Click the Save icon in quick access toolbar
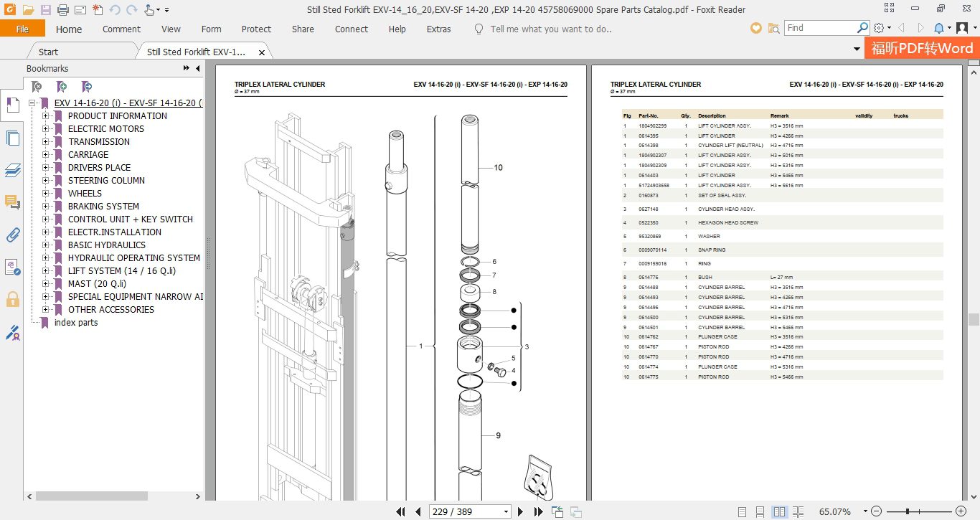The image size is (980, 520). click(46, 10)
